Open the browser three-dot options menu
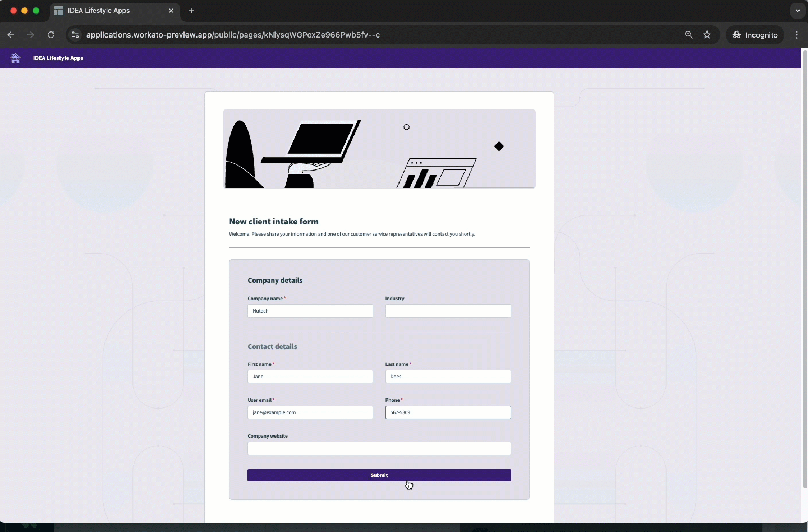 (797, 35)
